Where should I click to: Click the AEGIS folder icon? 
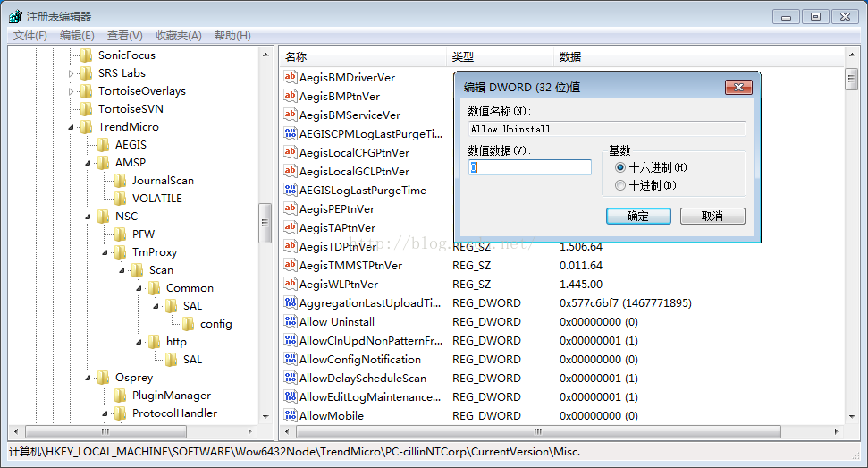click(x=103, y=145)
